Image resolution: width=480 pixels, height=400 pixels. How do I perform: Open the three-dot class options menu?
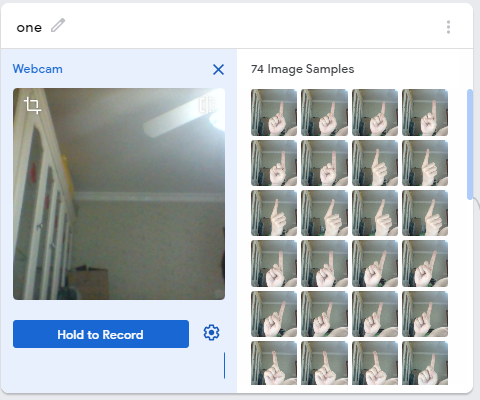click(x=448, y=27)
